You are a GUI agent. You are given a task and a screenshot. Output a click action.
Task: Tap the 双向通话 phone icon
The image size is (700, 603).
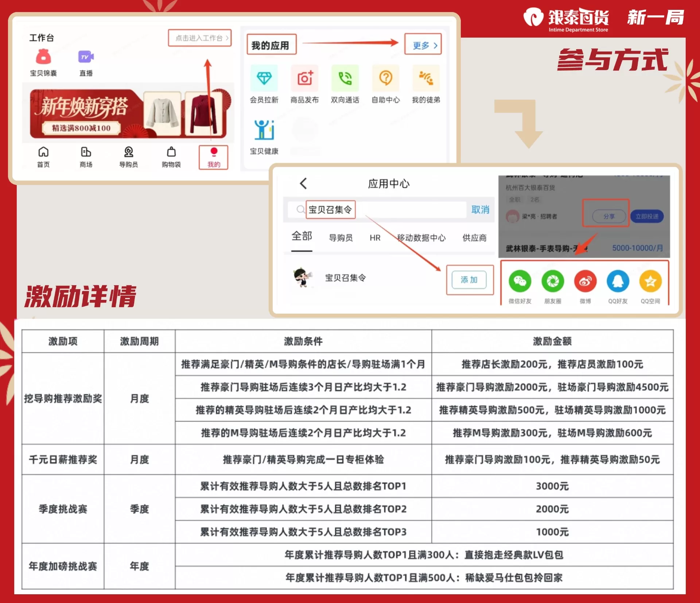click(345, 78)
